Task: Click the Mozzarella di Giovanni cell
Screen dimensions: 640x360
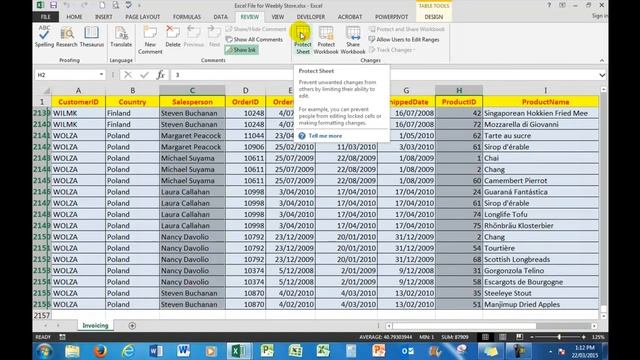Action: (541, 124)
